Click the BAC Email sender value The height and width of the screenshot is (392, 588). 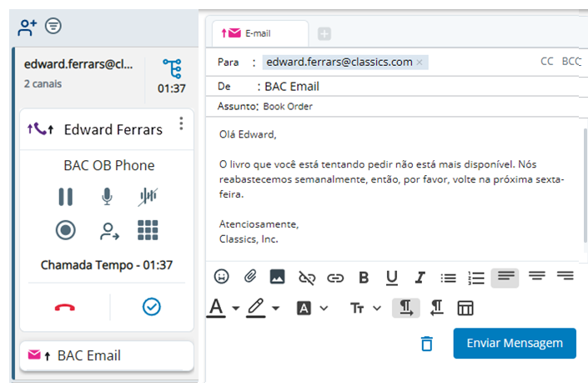(x=292, y=87)
